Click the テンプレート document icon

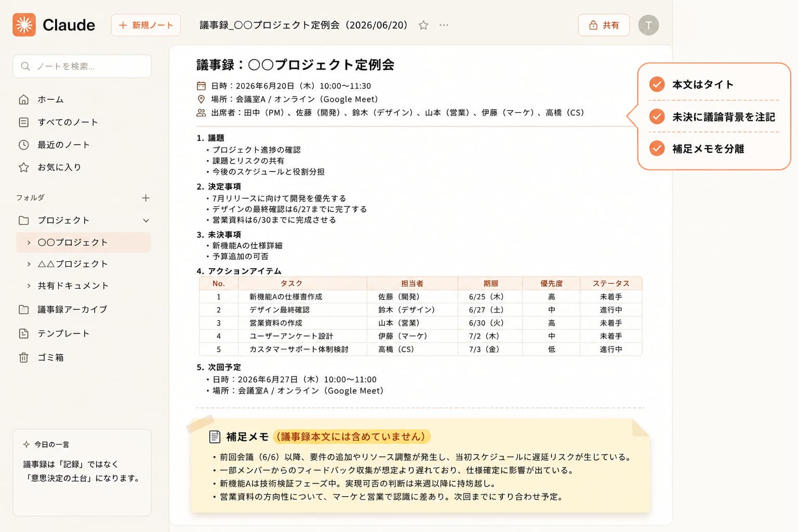24,334
